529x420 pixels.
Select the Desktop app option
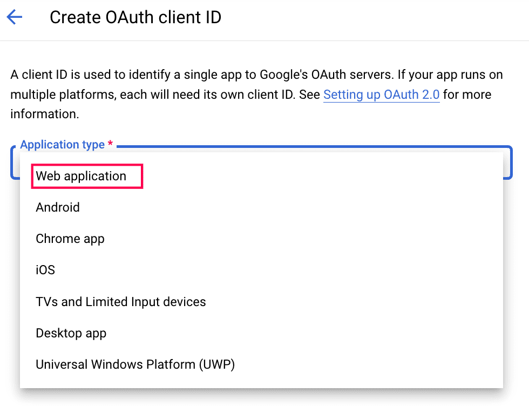click(x=261, y=333)
